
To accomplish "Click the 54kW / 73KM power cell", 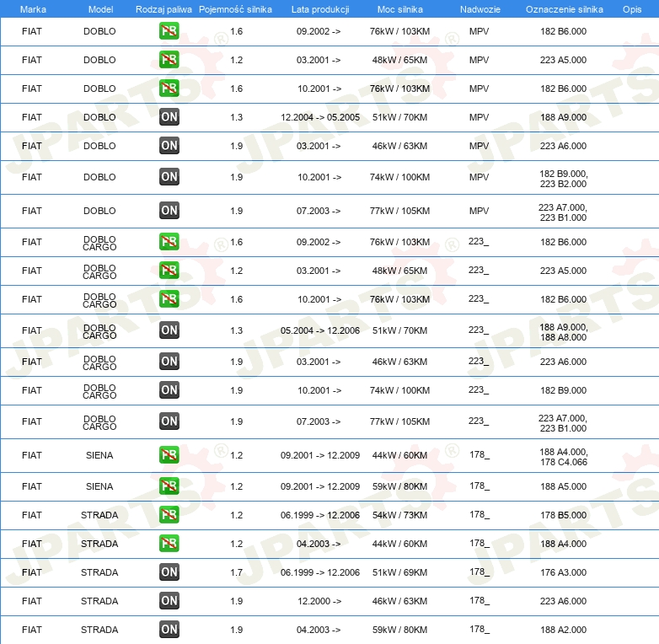I will [x=399, y=515].
